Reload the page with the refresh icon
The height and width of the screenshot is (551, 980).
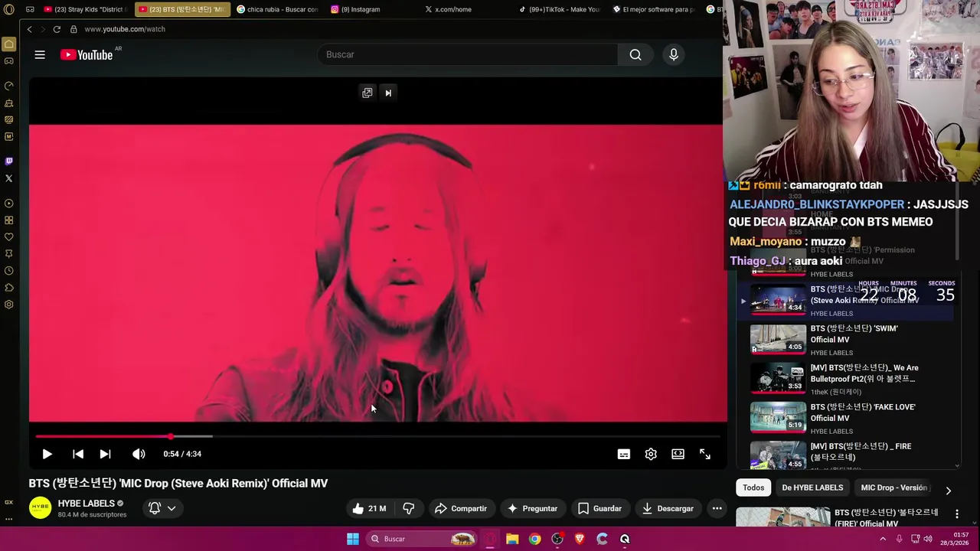coord(57,29)
